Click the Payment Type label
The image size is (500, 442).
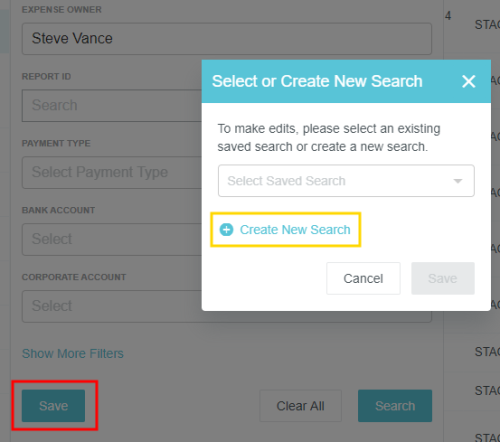coord(56,143)
